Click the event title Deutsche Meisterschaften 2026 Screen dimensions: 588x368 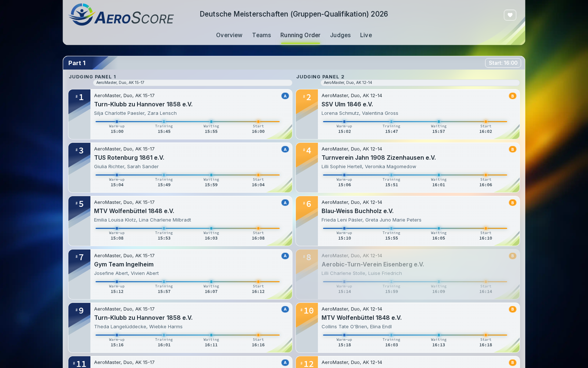[294, 14]
